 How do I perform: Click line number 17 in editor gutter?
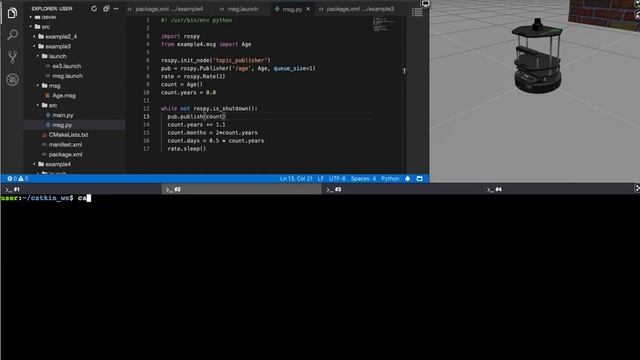146,149
